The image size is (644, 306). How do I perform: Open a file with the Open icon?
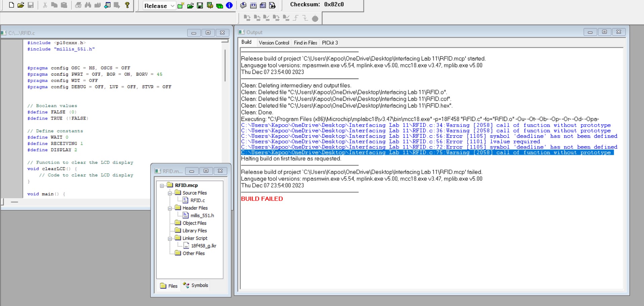pyautogui.click(x=20, y=5)
